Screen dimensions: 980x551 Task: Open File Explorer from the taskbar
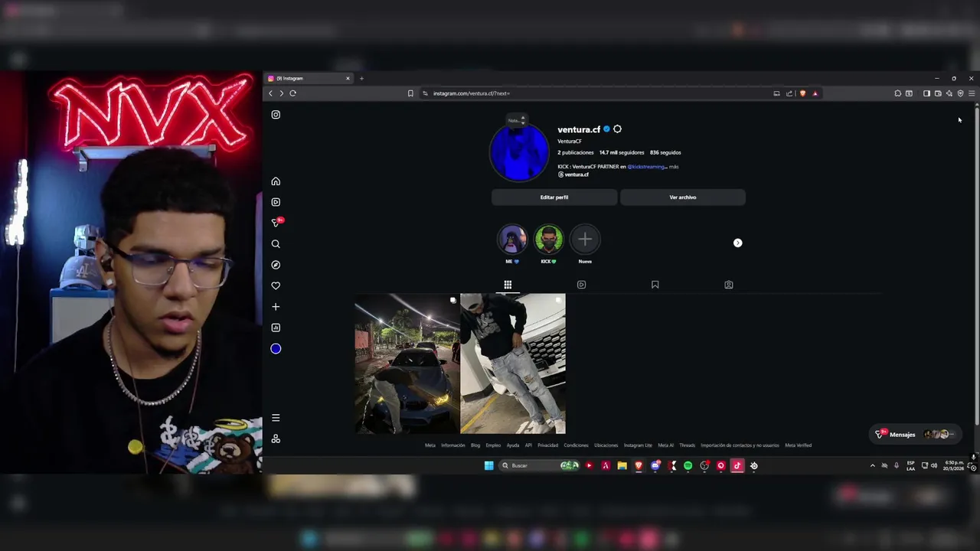(x=622, y=465)
